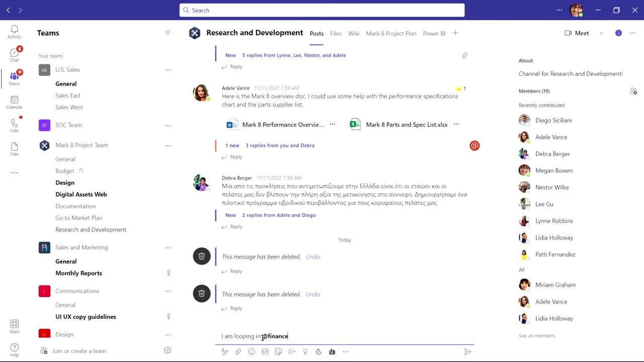Open Mark 8 Parts and Spec List.xlsx
The width and height of the screenshot is (644, 362).
pos(399,125)
